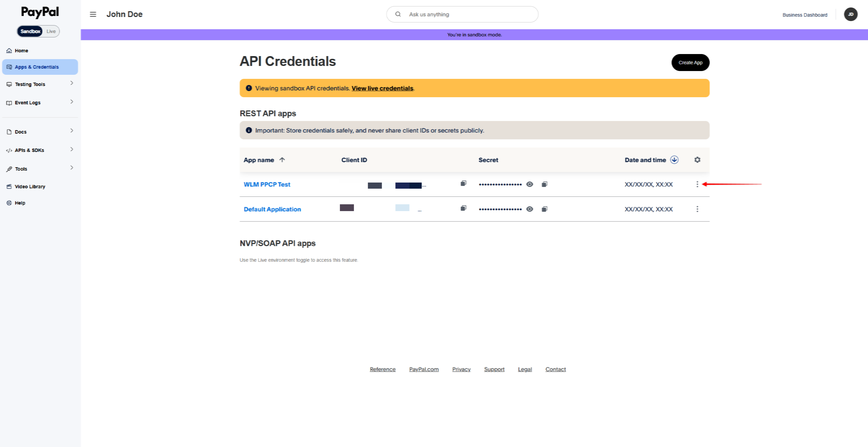Open the Default Application more options menu
The height and width of the screenshot is (447, 868).
point(697,209)
